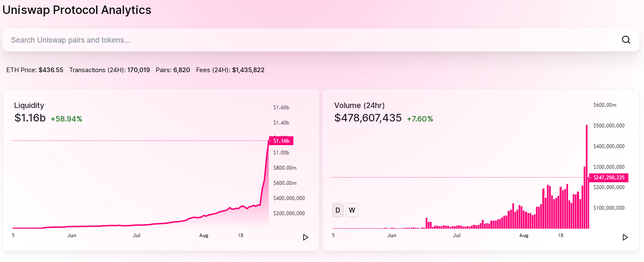The width and height of the screenshot is (644, 262).
Task: Click Aug on the Volume time axis
Action: tap(524, 235)
